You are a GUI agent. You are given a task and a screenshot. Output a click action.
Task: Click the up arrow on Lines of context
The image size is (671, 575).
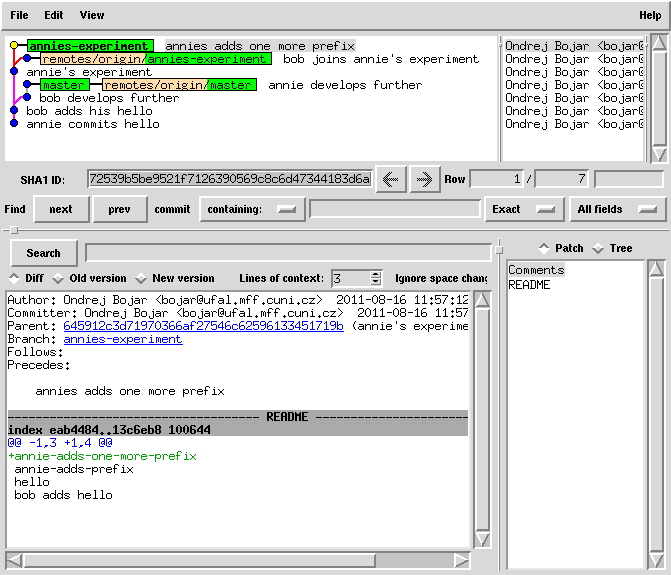pos(376,274)
